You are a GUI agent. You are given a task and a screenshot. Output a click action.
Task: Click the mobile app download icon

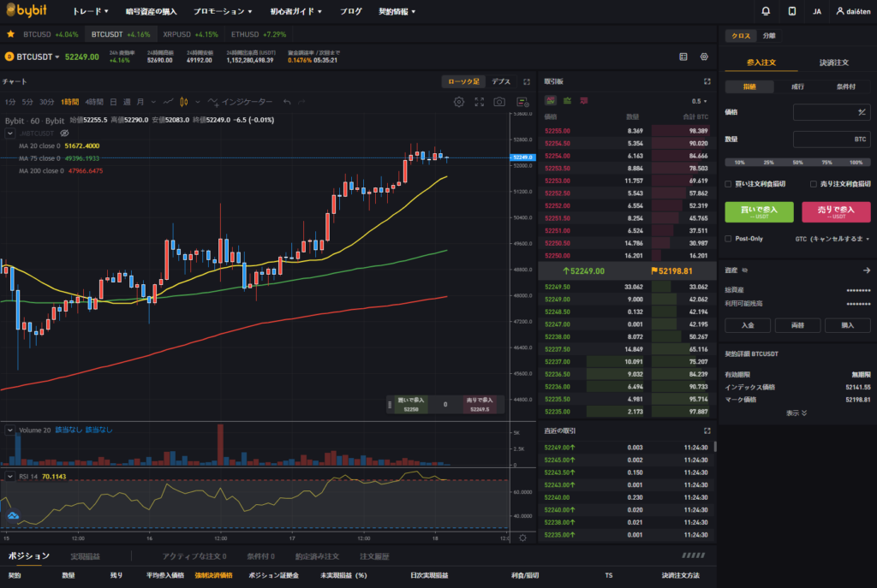tap(792, 11)
